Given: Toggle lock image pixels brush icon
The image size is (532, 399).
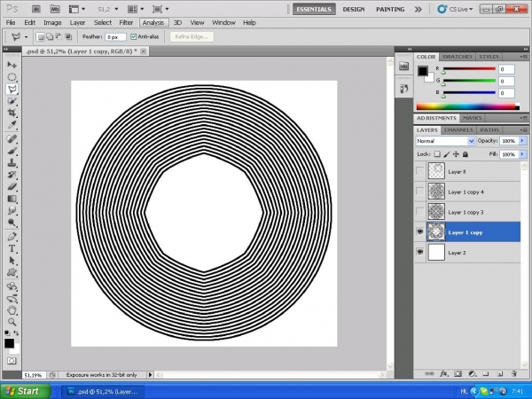Looking at the screenshot, I should 447,154.
